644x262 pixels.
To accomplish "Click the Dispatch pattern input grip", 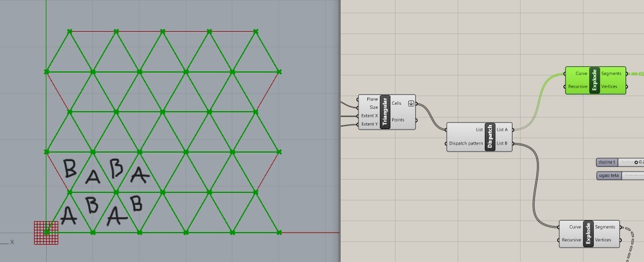I will coord(446,143).
